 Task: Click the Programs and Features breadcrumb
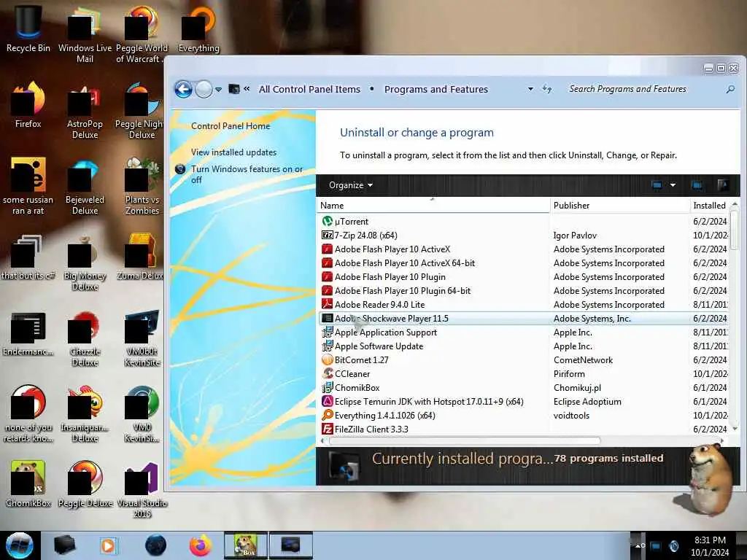coord(436,89)
